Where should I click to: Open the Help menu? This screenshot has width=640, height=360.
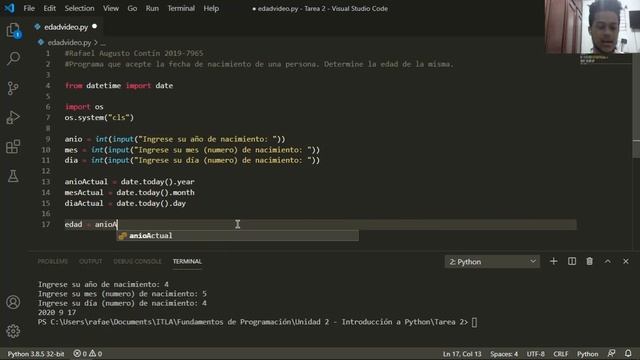(x=211, y=8)
